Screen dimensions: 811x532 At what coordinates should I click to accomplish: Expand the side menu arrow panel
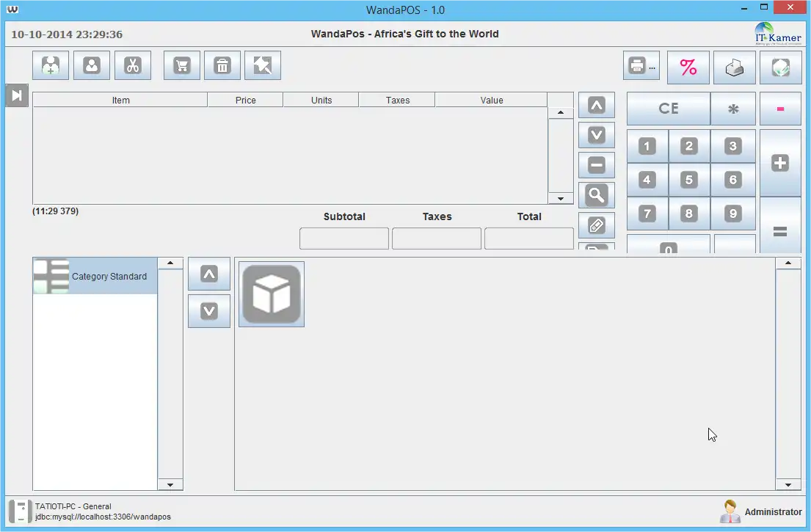point(17,95)
